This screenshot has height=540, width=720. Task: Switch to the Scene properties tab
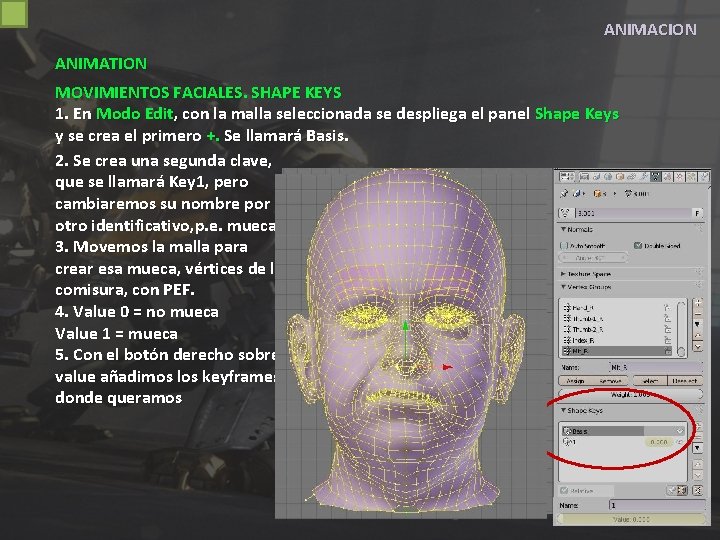pos(596,177)
